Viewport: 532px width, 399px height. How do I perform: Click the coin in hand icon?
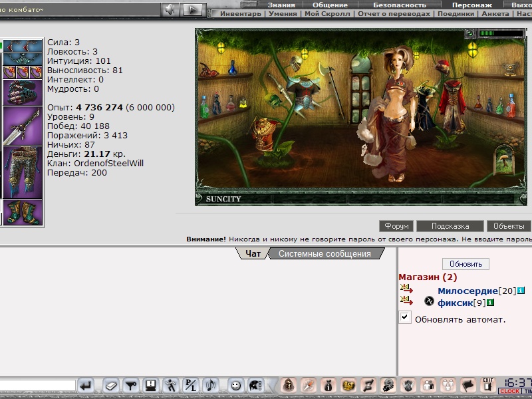pyautogui.click(x=388, y=386)
